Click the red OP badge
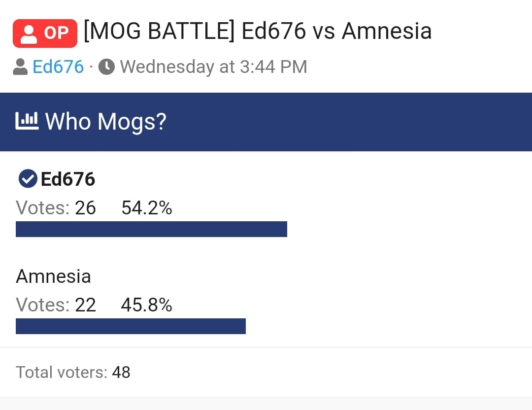 [45, 34]
